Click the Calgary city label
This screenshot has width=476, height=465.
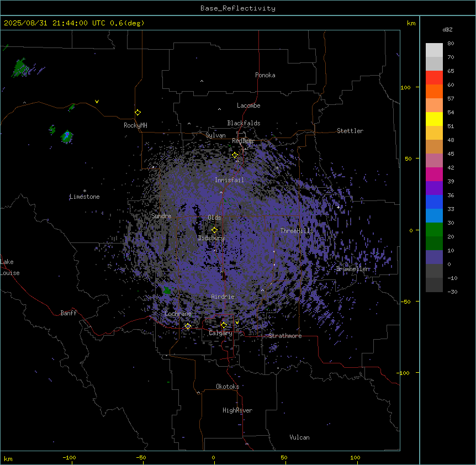coord(220,333)
